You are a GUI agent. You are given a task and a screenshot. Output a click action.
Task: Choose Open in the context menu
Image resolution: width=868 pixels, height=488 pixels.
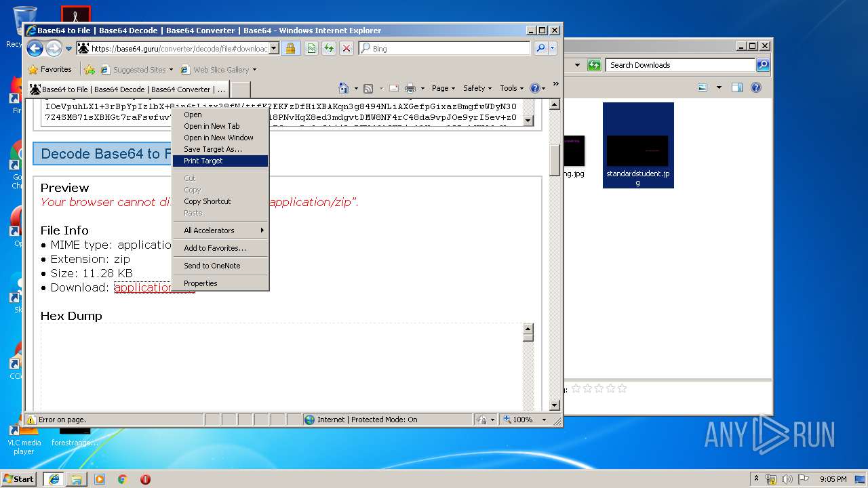[220, 115]
